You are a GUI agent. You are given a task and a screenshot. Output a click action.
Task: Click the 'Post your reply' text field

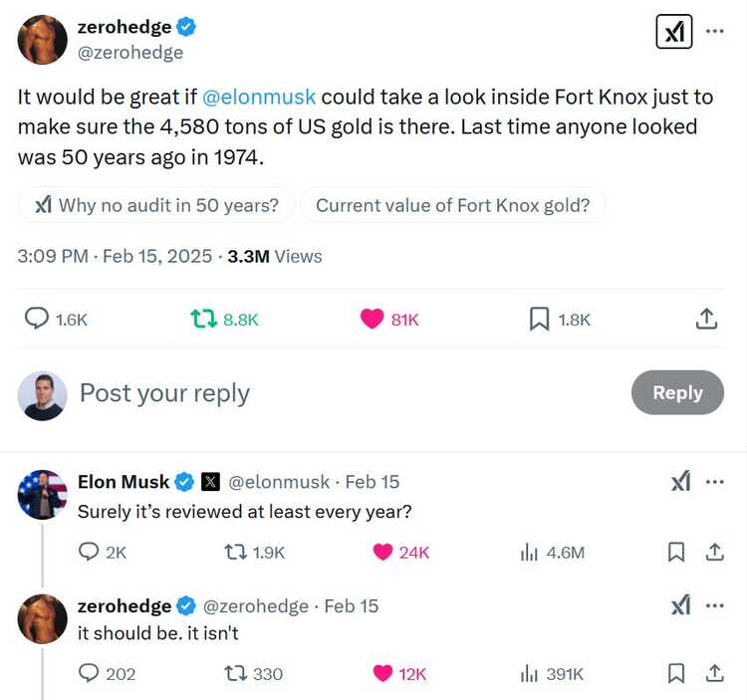tap(299, 393)
